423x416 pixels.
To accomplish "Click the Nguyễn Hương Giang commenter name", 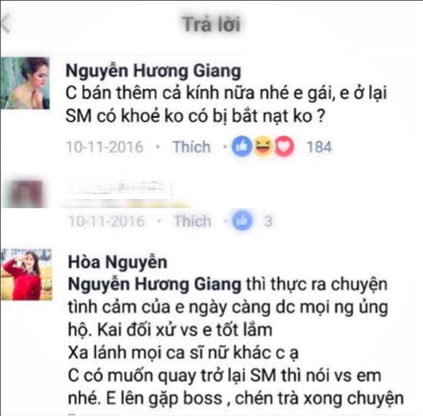I will [153, 71].
